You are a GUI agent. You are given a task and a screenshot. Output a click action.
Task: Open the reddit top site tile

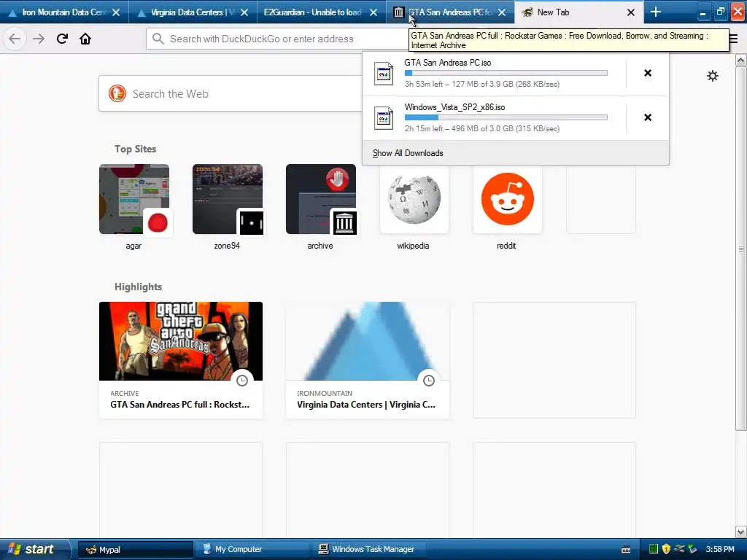coord(508,199)
